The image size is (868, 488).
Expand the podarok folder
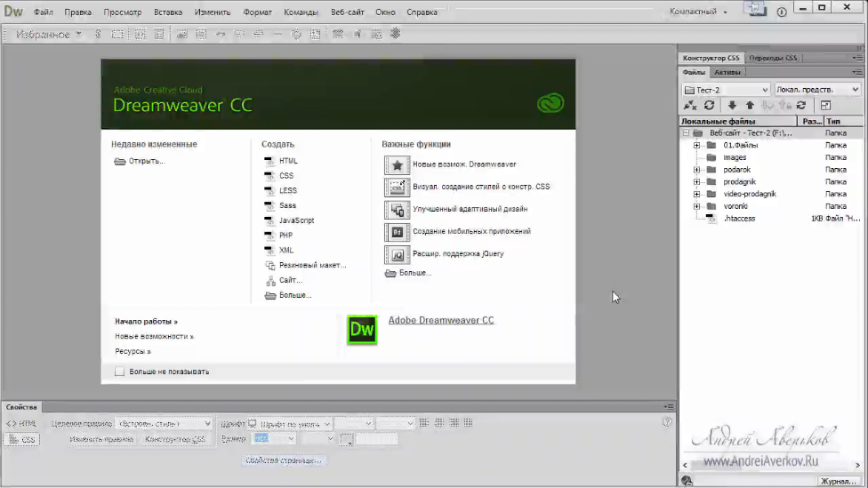coord(696,170)
